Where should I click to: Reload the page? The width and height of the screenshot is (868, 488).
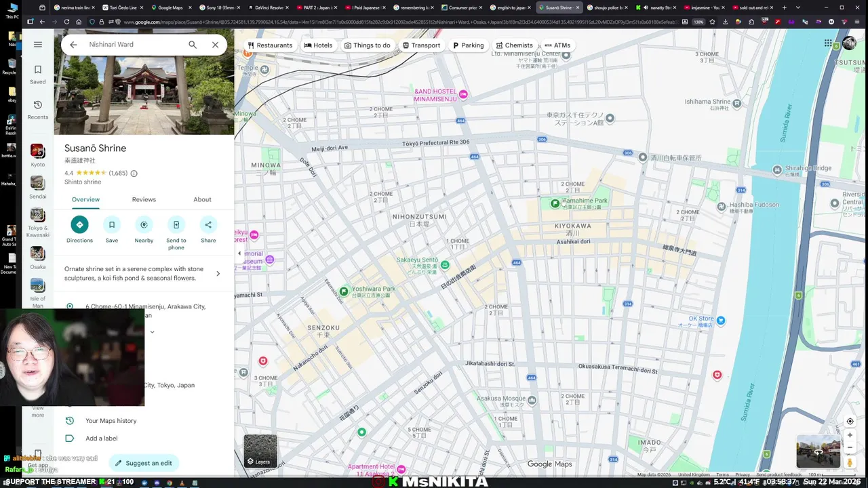coord(66,22)
